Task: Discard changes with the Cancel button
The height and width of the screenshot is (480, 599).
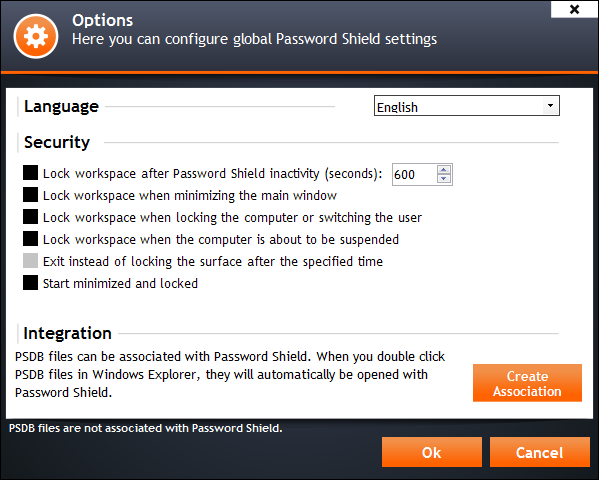Action: [x=539, y=452]
